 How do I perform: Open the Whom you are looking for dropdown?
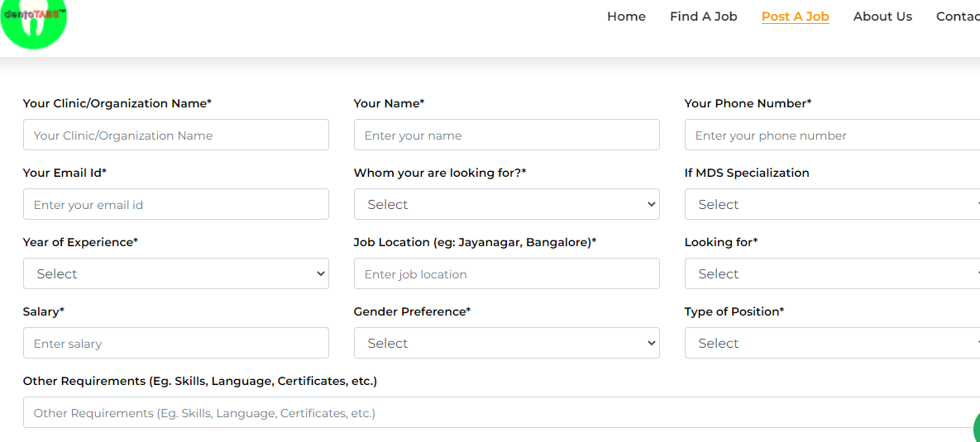coord(506,204)
